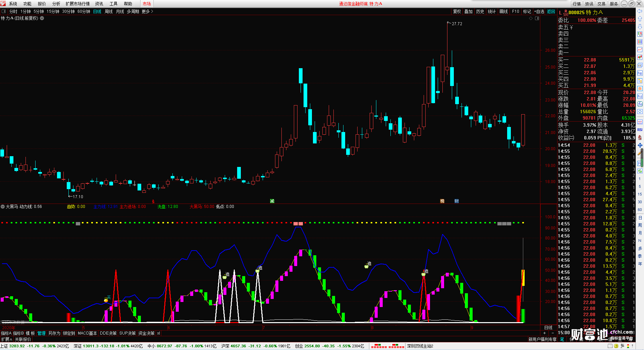The image size is (644, 350).
Task: Click the wavy lines indicator sidebar icon
Action: tap(640, 122)
